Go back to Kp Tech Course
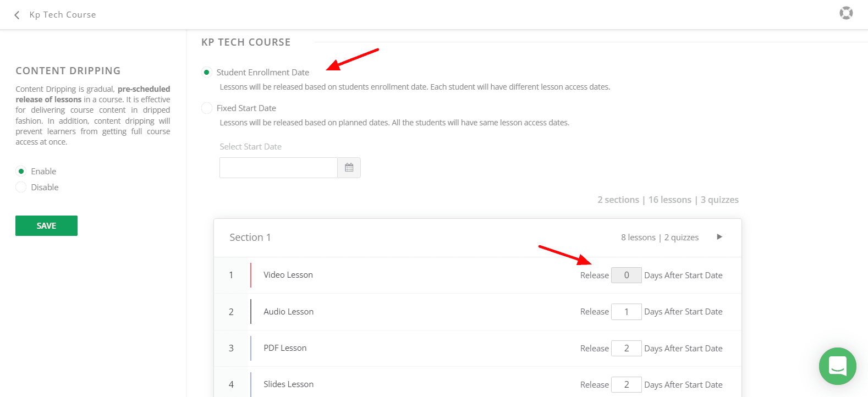This screenshot has width=868, height=397. click(63, 15)
